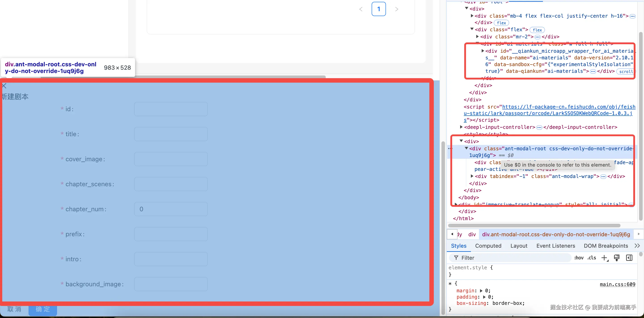Image resolution: width=644 pixels, height=318 pixels.
Task: Open the Event Listeners tab
Action: tap(555, 246)
